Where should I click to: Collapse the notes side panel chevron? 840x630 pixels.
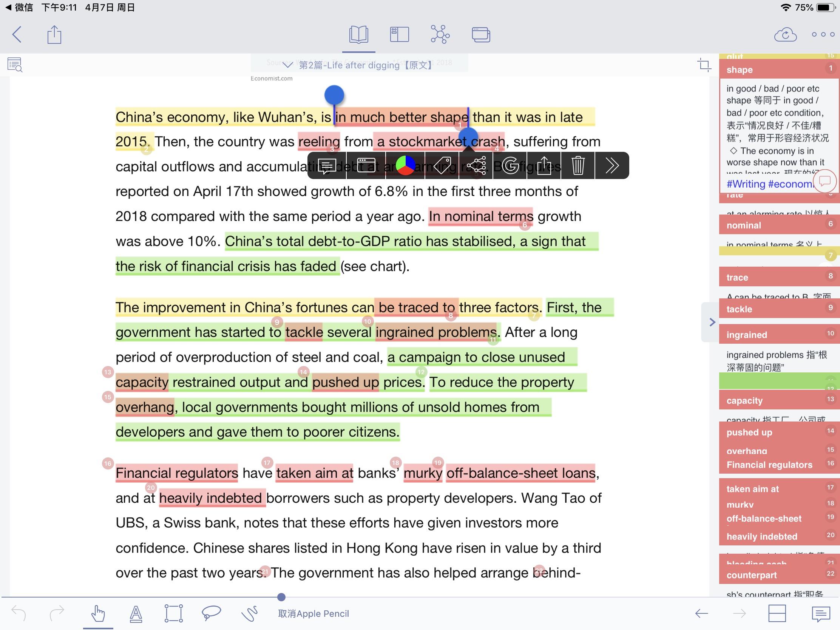(x=712, y=323)
